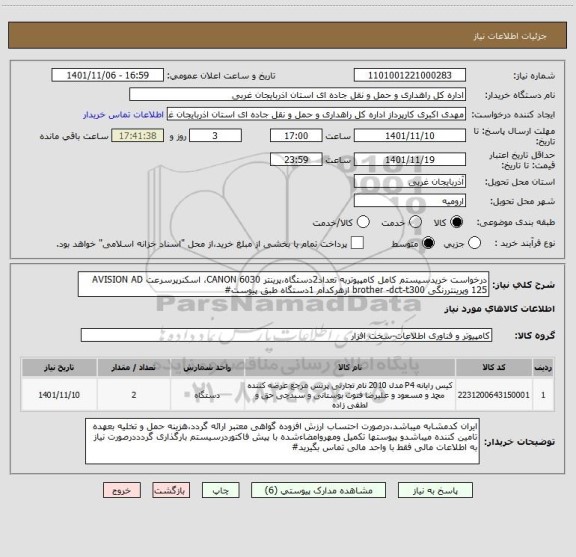Click the تاریخ نیاز column header

[x=59, y=367]
